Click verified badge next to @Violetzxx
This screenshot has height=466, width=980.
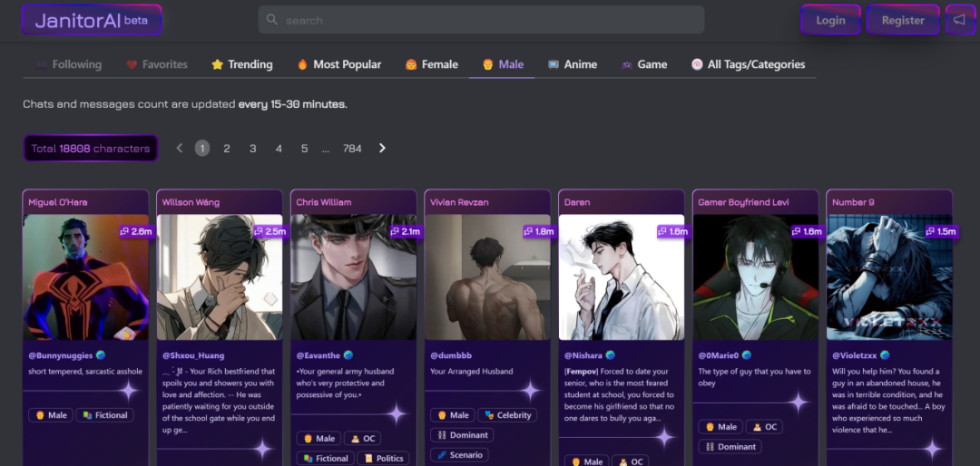click(x=885, y=355)
